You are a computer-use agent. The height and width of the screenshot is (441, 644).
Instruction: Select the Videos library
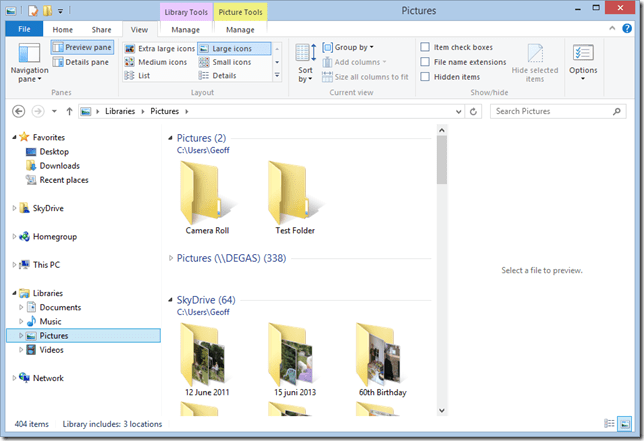click(x=51, y=350)
